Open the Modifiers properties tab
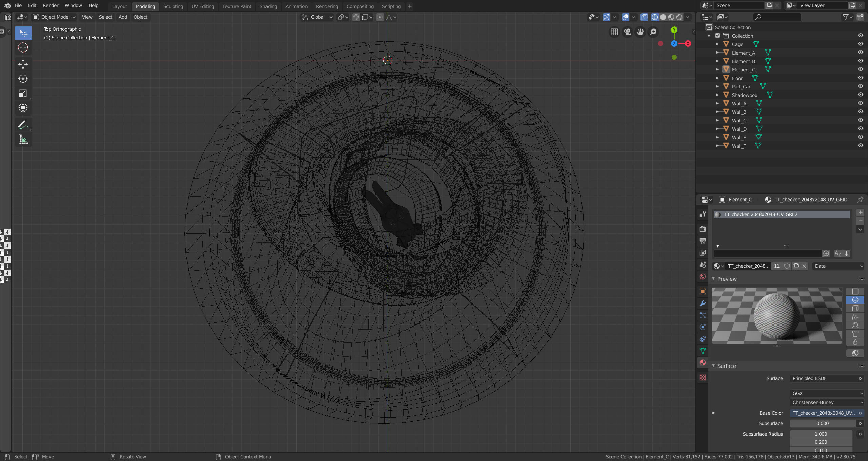The width and height of the screenshot is (868, 461). click(703, 303)
